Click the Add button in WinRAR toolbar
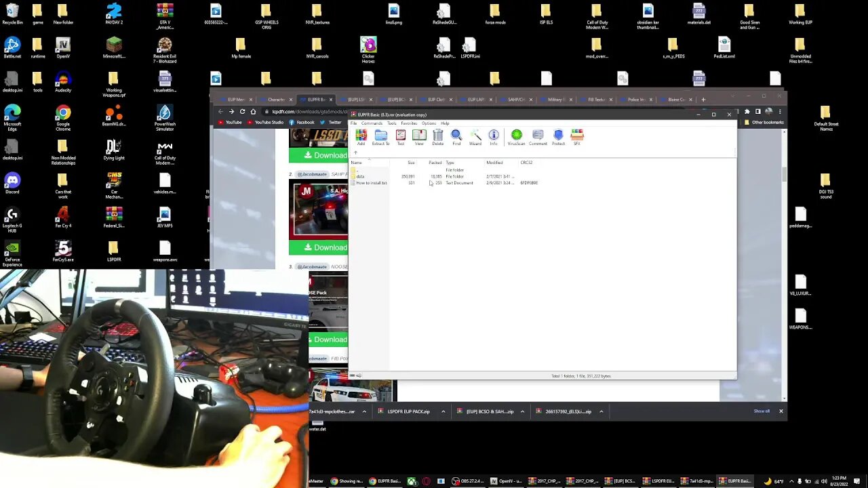 [x=361, y=138]
